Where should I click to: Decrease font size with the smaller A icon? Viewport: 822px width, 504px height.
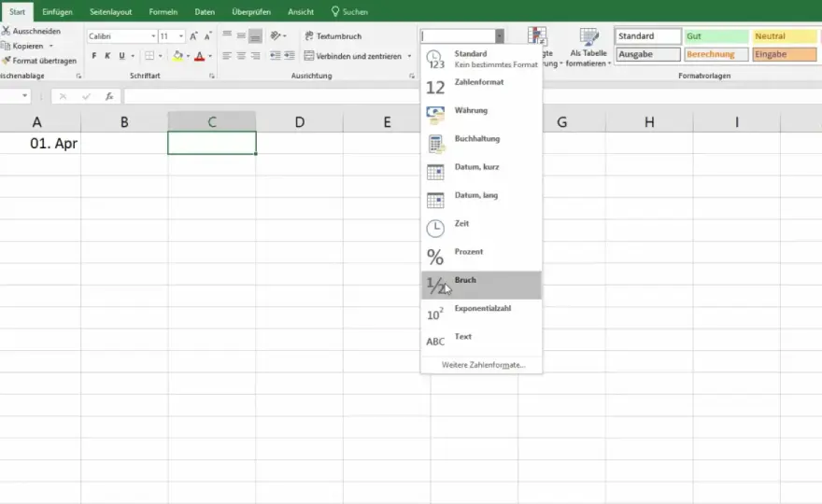(208, 36)
